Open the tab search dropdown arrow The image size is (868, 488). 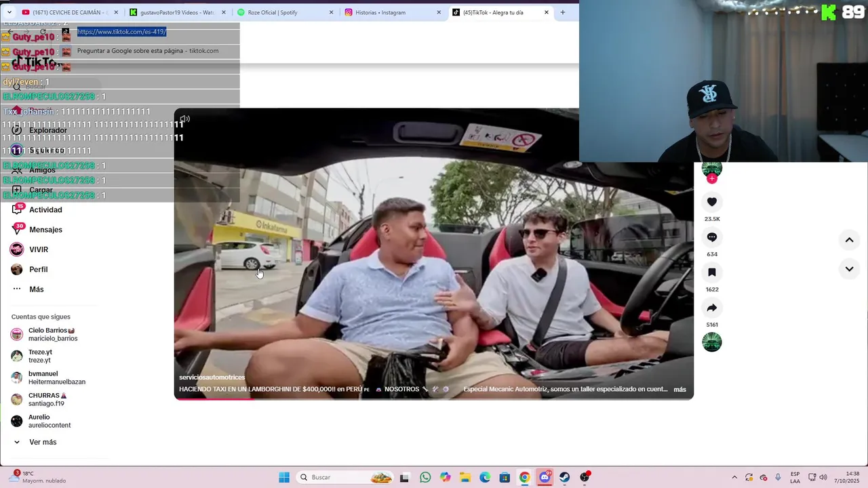pos(9,12)
